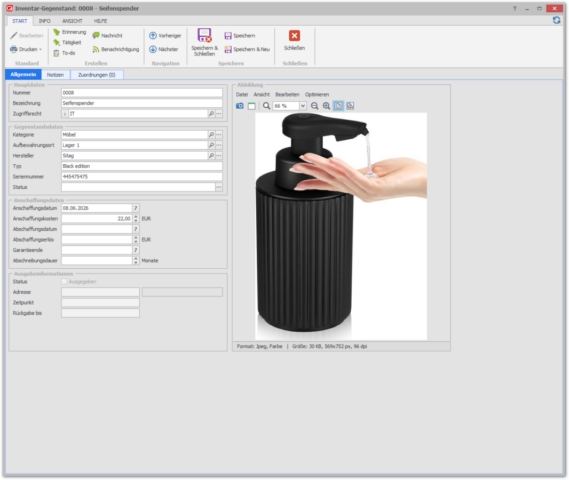Click the Speichern save button
Screen dimensions: 569x480
(240, 36)
